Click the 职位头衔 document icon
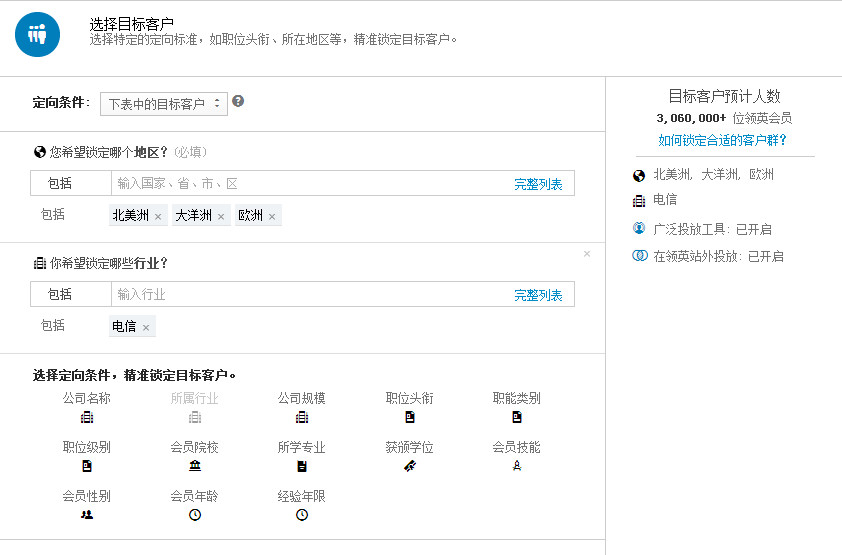 (410, 417)
